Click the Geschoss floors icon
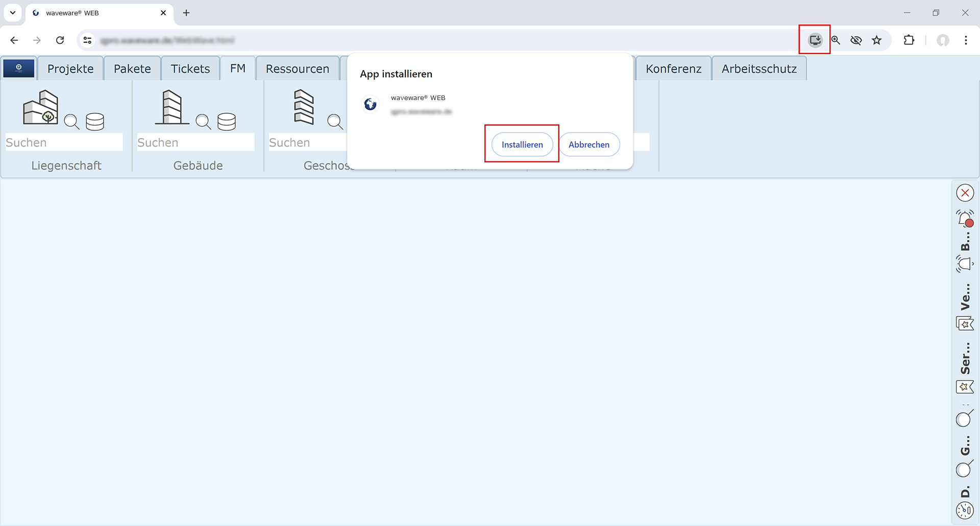Viewport: 980px width, 526px height. [x=304, y=107]
